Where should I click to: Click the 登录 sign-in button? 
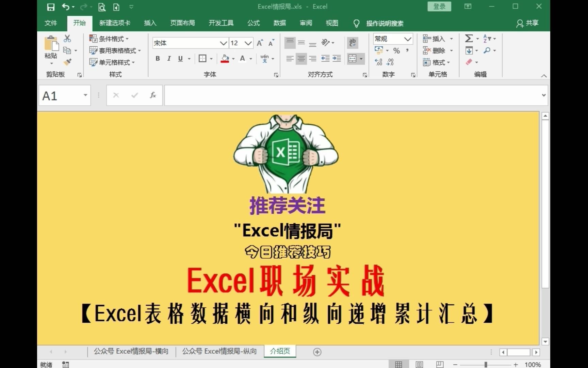[439, 6]
